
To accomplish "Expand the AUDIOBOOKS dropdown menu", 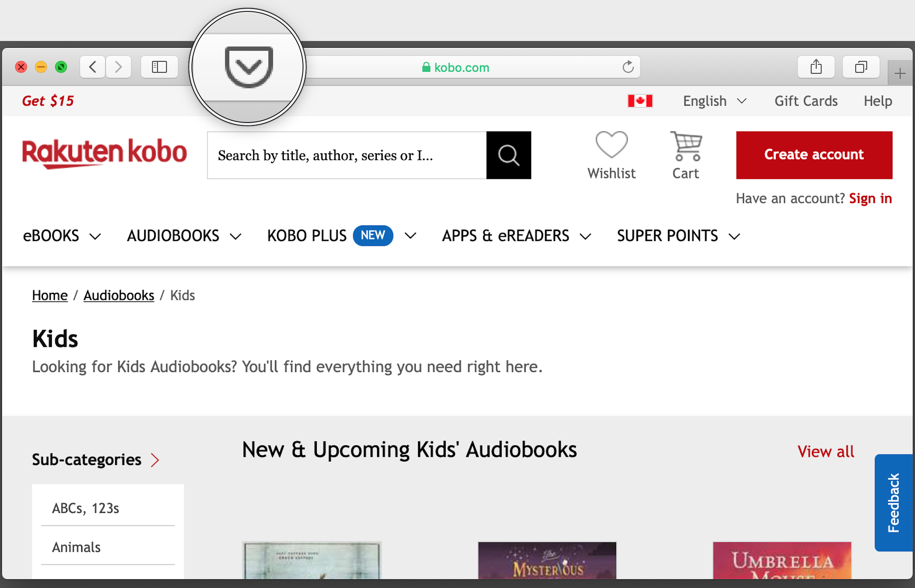I will click(x=183, y=235).
